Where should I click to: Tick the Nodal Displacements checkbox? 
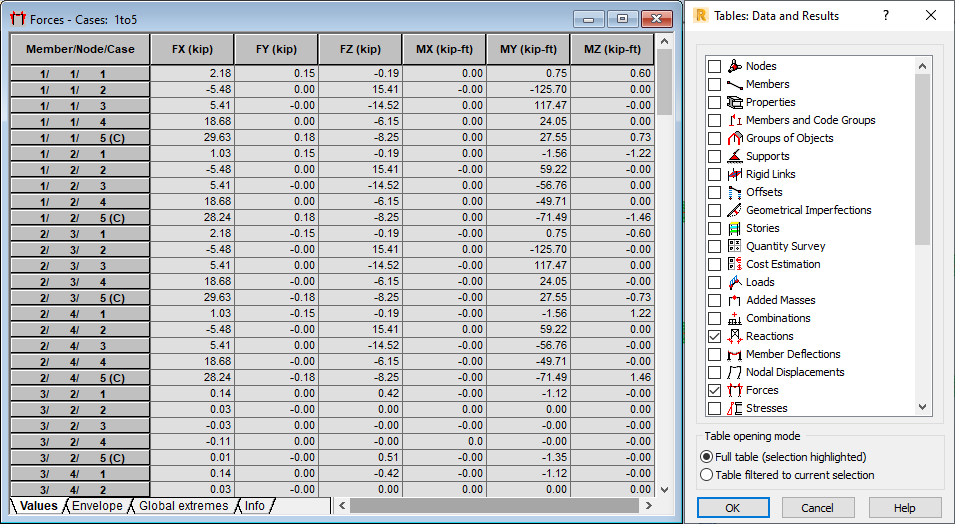[x=714, y=372]
